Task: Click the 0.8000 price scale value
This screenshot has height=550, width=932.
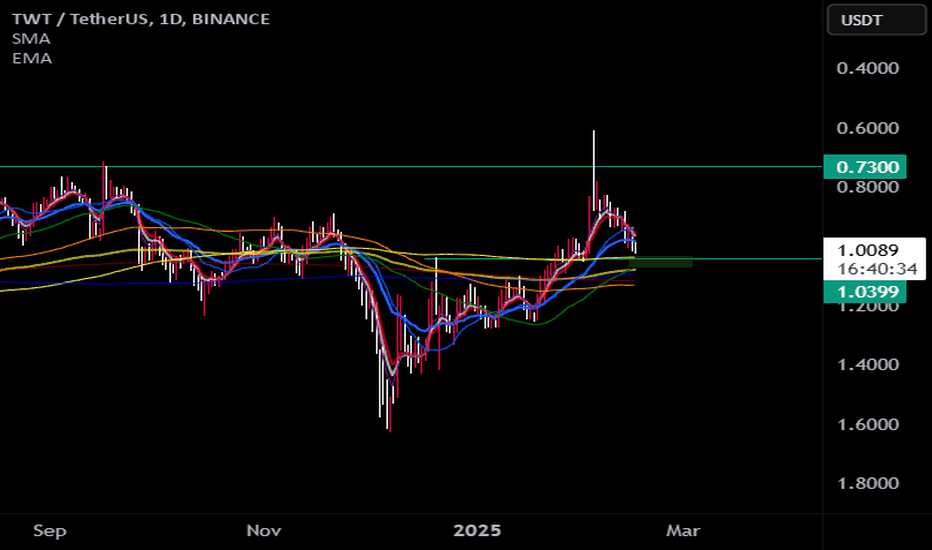Action: 868,187
